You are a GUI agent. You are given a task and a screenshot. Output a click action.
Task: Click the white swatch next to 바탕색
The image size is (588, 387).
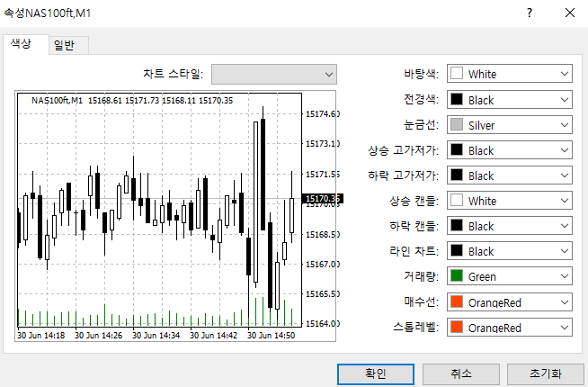(457, 73)
